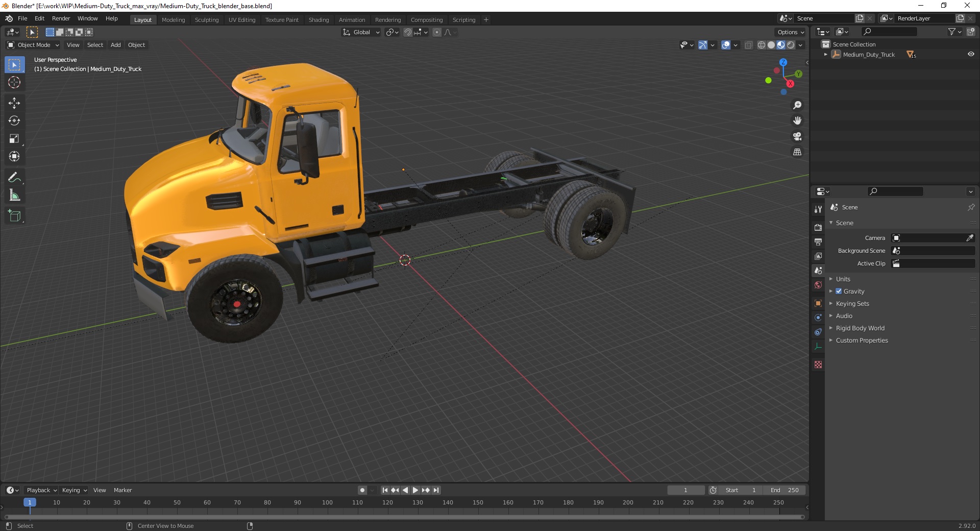Viewport: 980px width, 531px height.
Task: Click the current frame number field
Action: pos(686,490)
